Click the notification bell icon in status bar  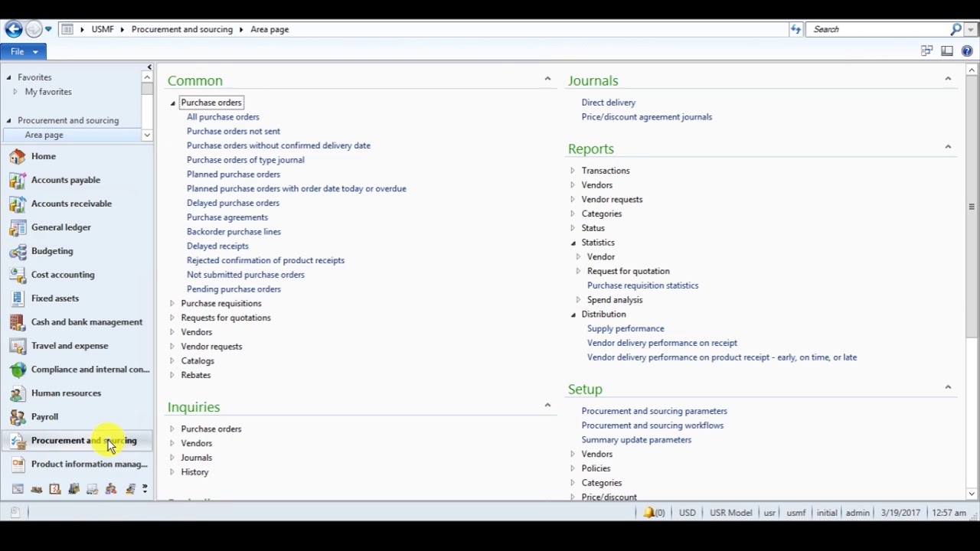coord(649,513)
